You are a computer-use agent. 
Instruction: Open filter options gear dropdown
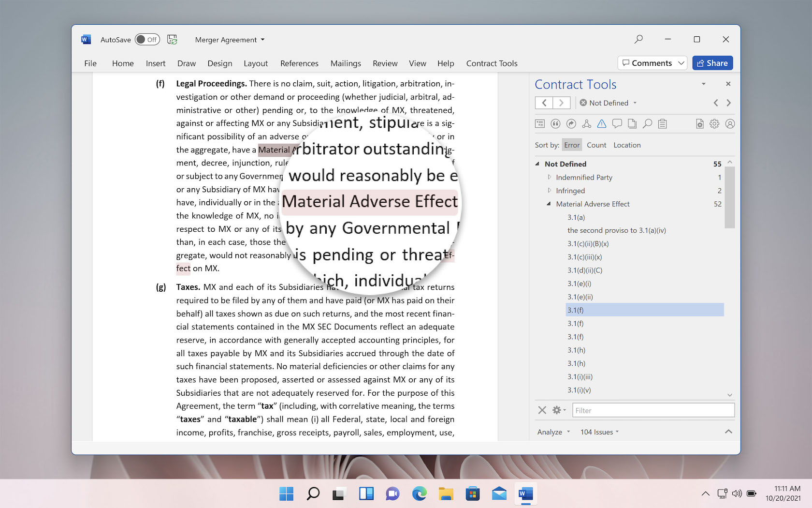point(559,410)
